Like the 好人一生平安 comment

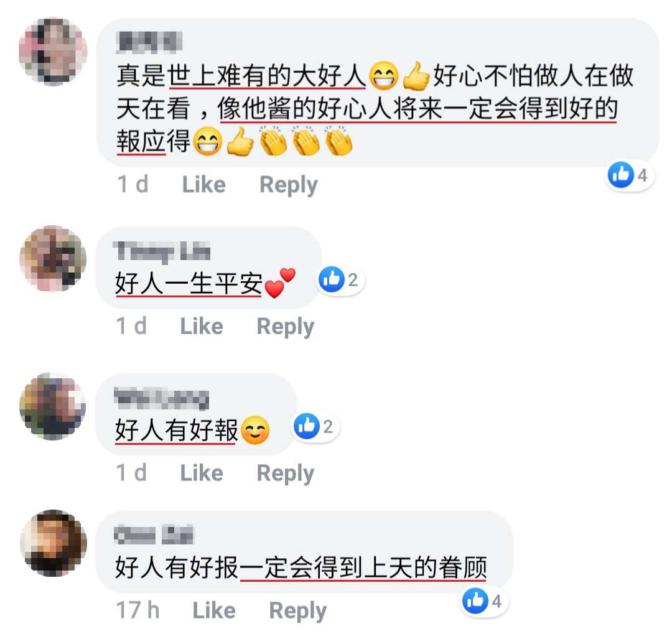(202, 326)
